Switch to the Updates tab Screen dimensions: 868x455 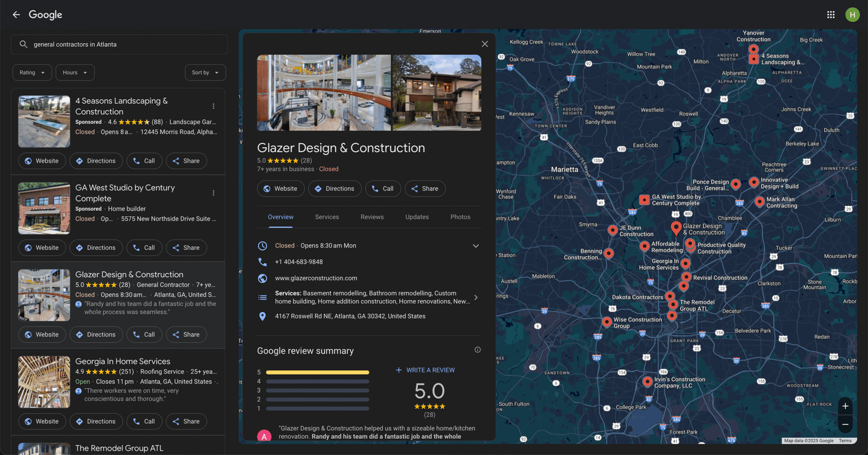point(417,217)
